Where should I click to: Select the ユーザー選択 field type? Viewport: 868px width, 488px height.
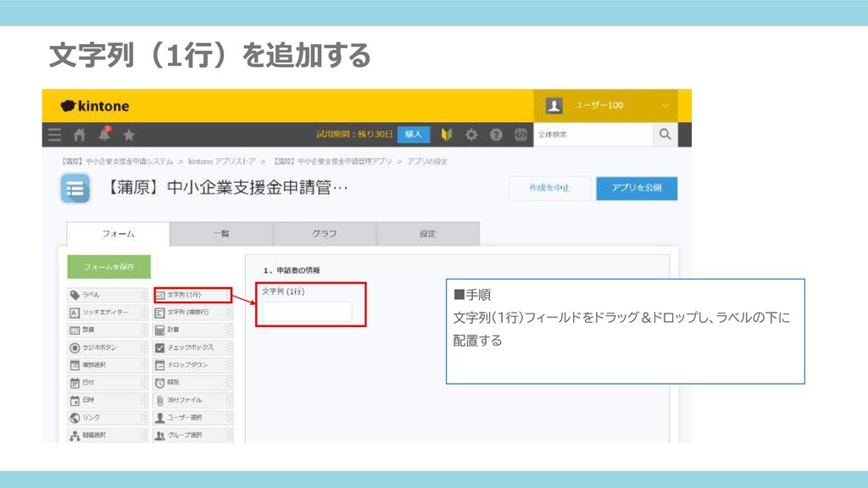click(192, 418)
